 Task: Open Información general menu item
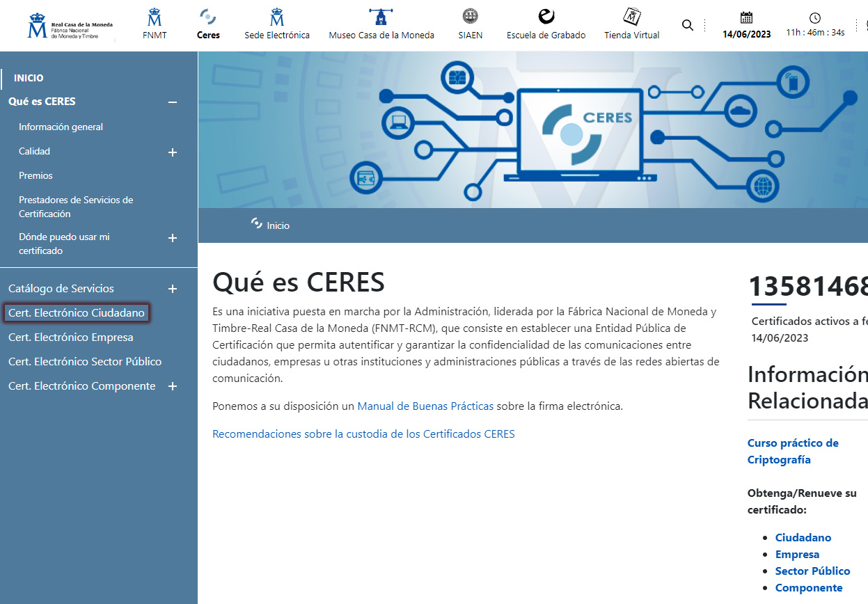[x=61, y=127]
